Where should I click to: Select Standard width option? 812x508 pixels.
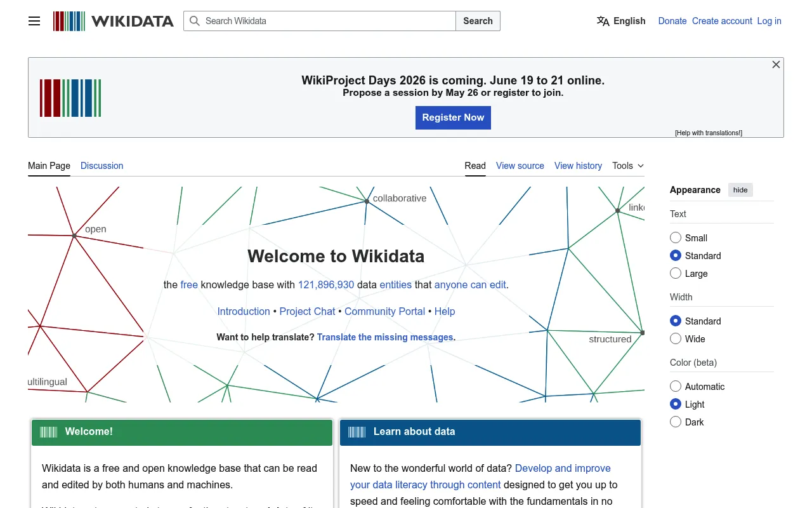(x=676, y=321)
